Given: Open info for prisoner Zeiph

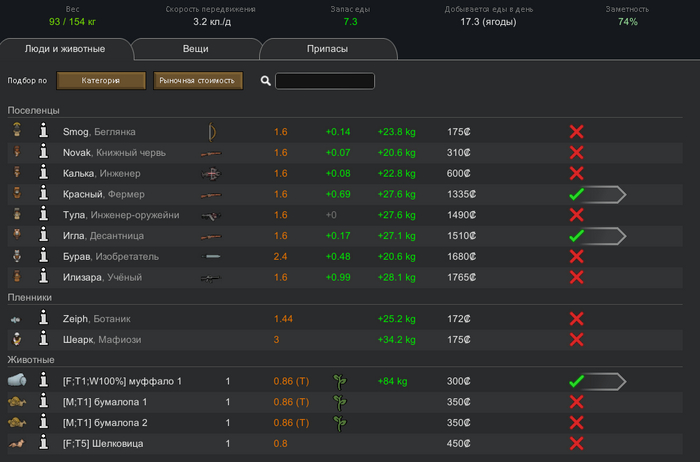Looking at the screenshot, I should pos(44,318).
